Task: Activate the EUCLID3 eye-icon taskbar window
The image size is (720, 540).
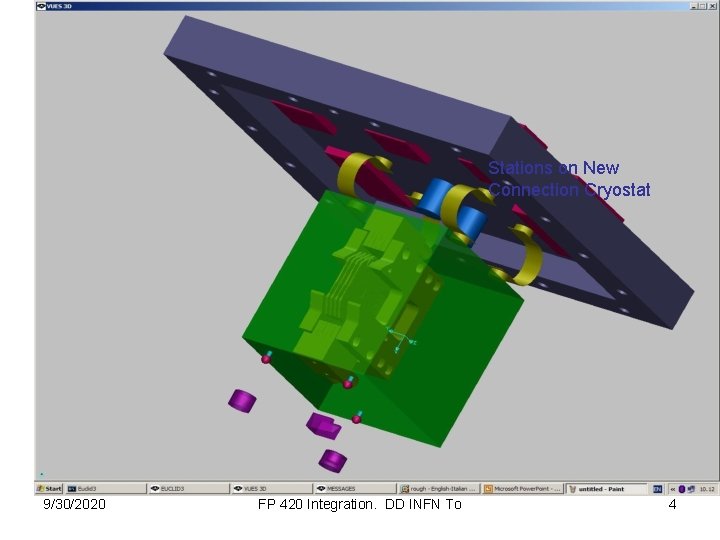Action: pos(188,489)
